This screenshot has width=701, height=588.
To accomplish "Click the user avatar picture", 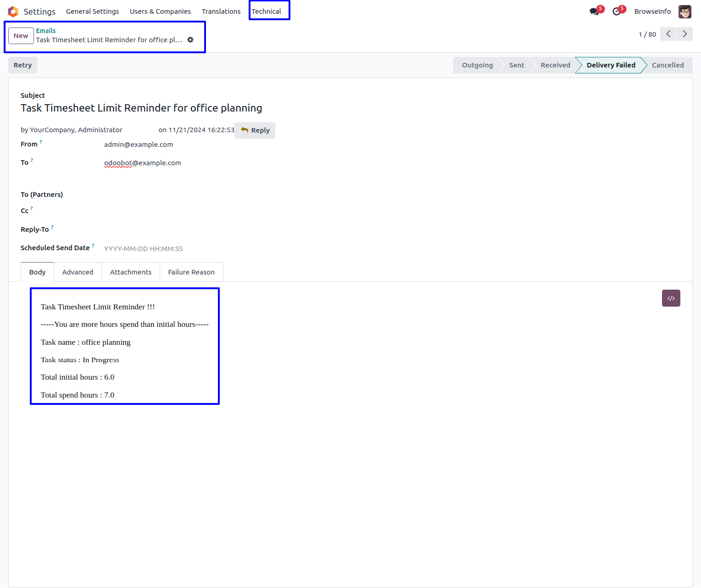I will tap(684, 11).
